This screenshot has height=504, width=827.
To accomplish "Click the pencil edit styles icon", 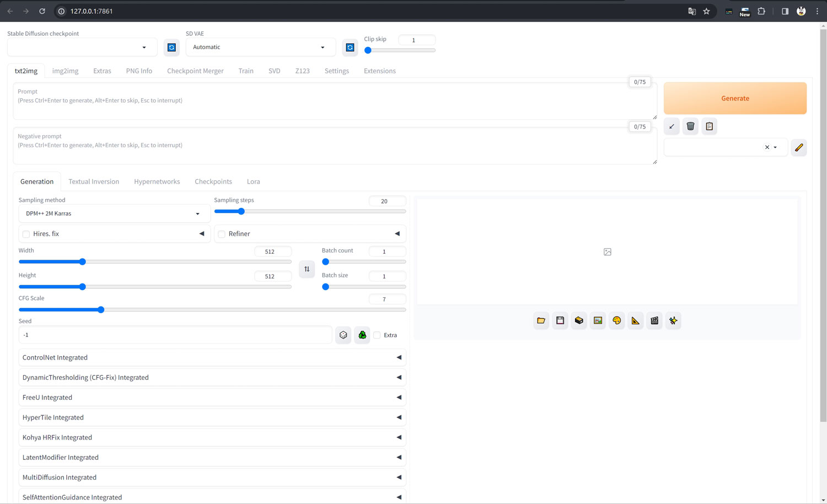I will coord(799,147).
